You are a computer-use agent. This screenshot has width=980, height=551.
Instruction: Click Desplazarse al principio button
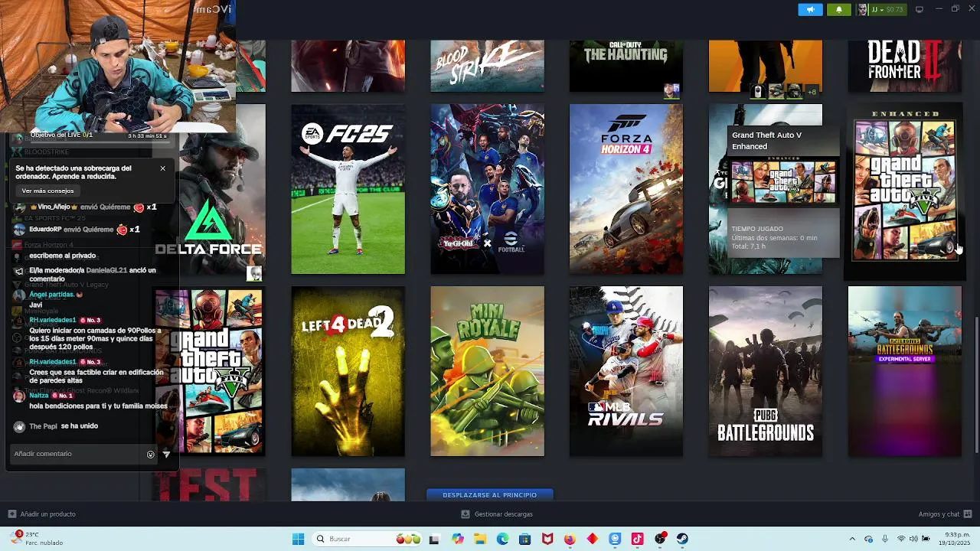(x=489, y=495)
